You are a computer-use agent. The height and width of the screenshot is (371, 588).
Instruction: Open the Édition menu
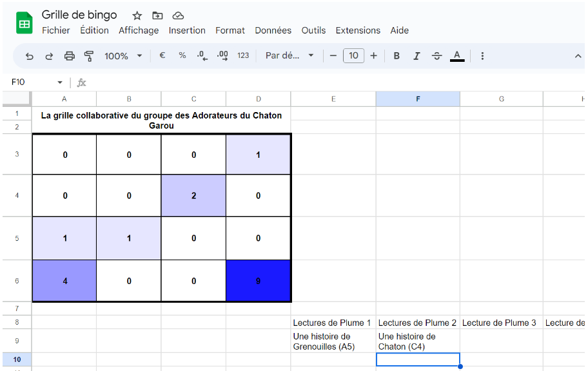click(x=95, y=30)
